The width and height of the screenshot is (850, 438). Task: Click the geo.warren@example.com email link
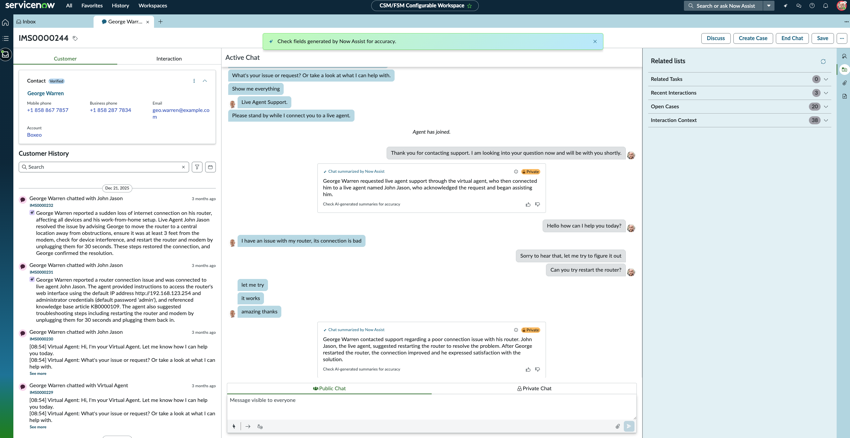[181, 113]
